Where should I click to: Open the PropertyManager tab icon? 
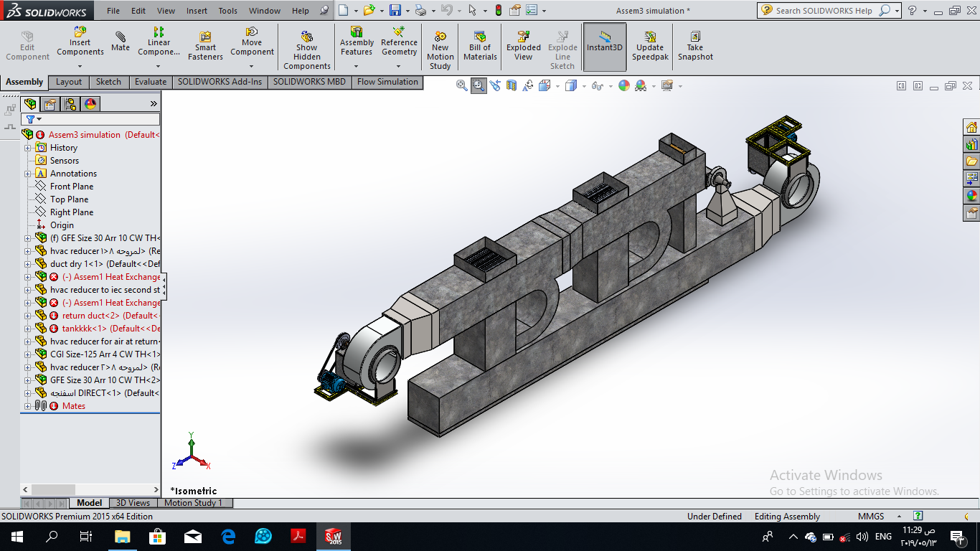click(50, 104)
